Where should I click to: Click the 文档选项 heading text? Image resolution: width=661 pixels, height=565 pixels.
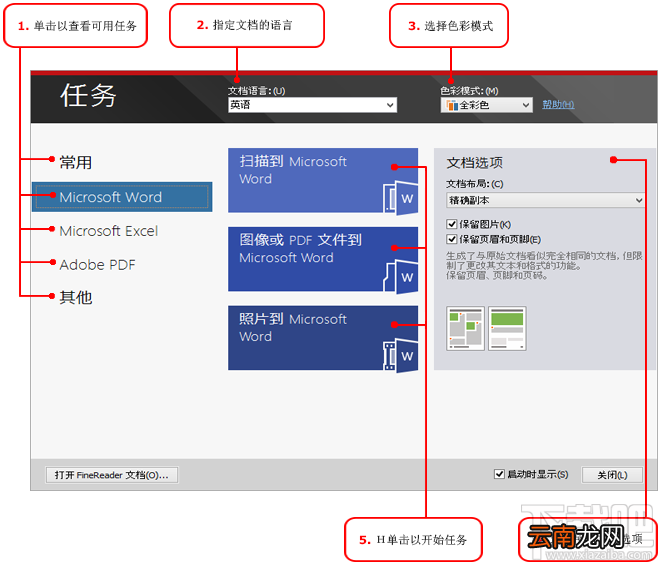click(x=475, y=163)
